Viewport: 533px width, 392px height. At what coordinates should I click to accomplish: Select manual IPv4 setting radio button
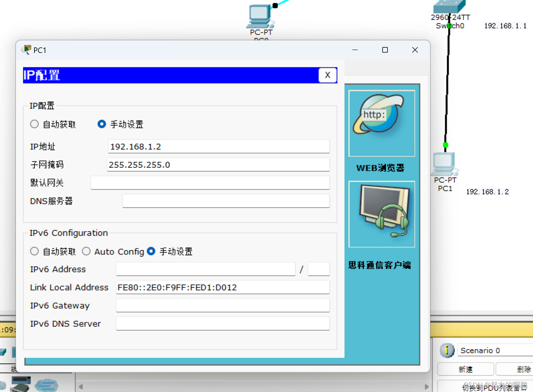pyautogui.click(x=101, y=124)
